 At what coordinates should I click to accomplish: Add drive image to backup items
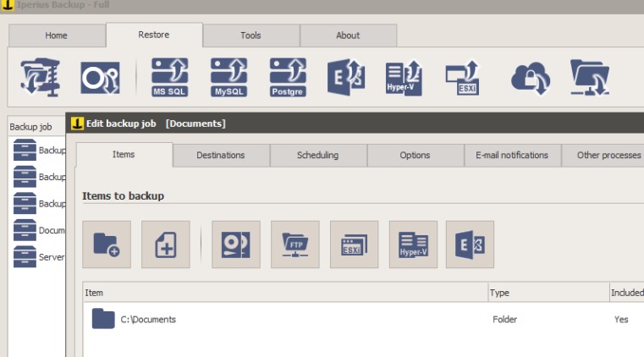pos(236,244)
